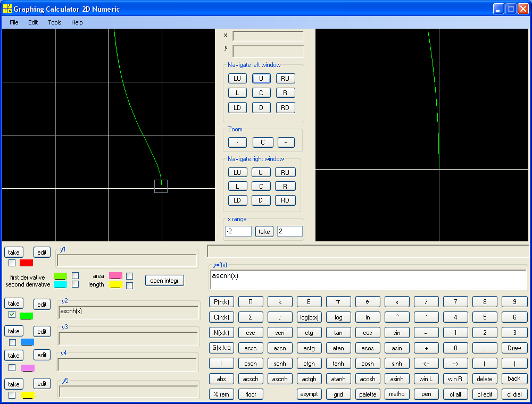The width and height of the screenshot is (532, 404).
Task: Click the left arrow <-- key
Action: click(x=426, y=364)
